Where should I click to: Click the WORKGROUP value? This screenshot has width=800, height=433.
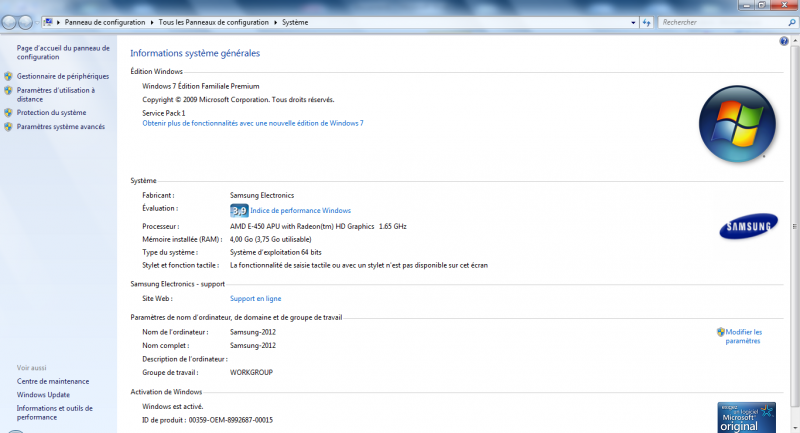tap(251, 372)
